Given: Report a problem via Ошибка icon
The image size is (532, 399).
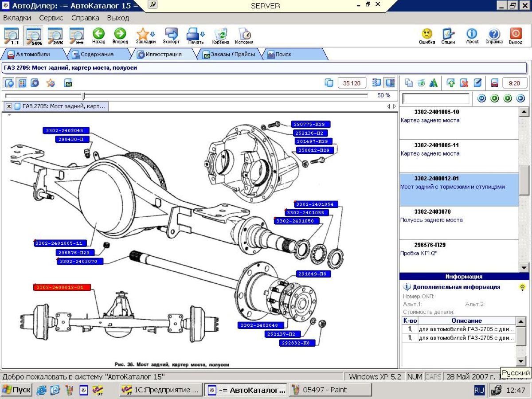Looking at the screenshot, I should pos(427,36).
